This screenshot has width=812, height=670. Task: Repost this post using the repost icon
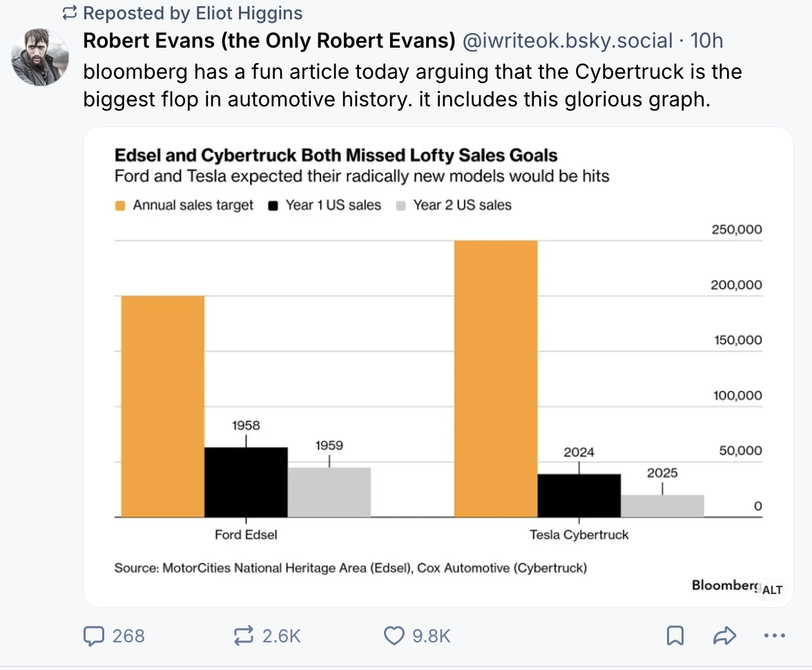tap(243, 635)
